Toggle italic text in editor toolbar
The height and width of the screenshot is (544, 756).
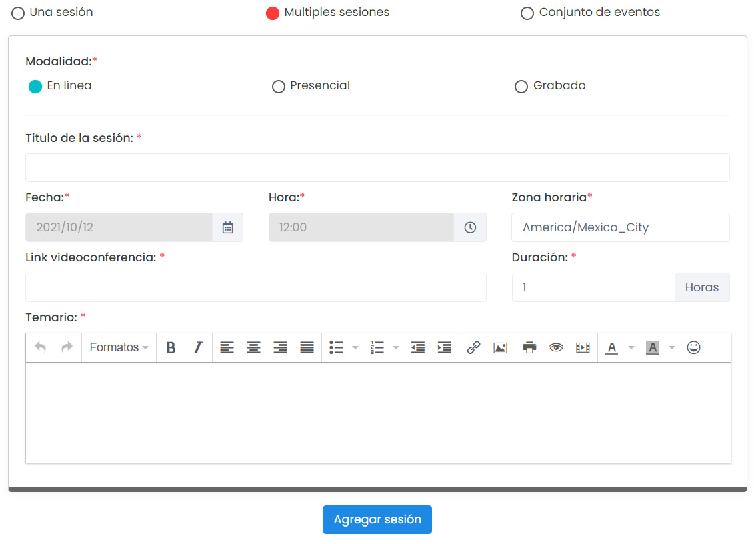point(197,347)
